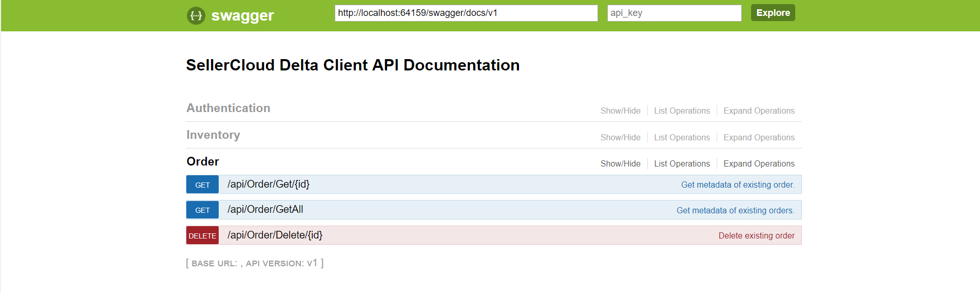Click List Operations for Order
The height and width of the screenshot is (293, 980).
tap(682, 163)
